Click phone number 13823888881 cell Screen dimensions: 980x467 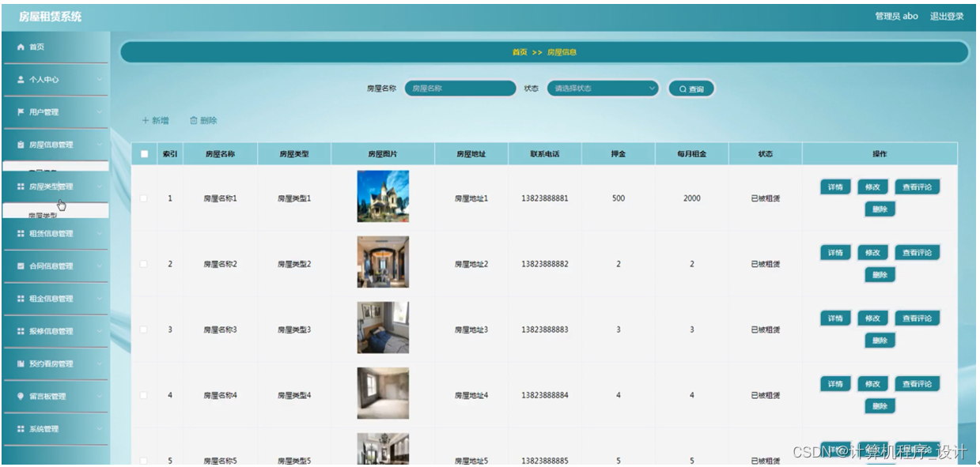coord(544,198)
